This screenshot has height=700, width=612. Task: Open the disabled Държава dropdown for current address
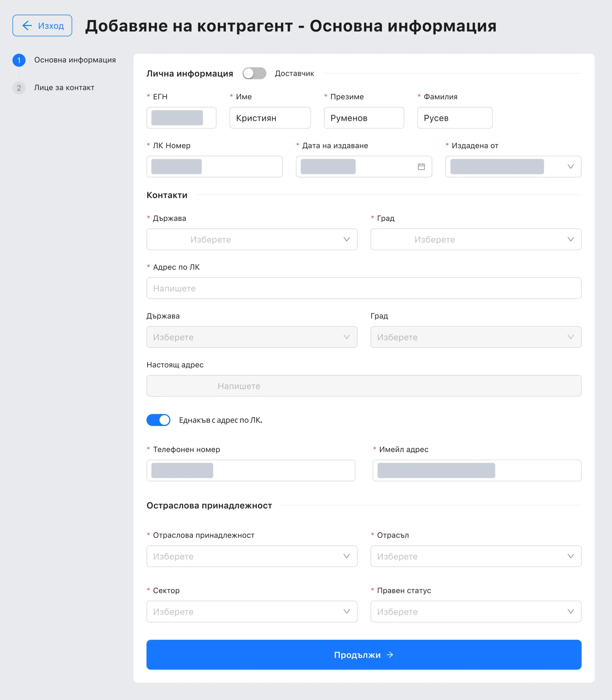[x=252, y=337]
